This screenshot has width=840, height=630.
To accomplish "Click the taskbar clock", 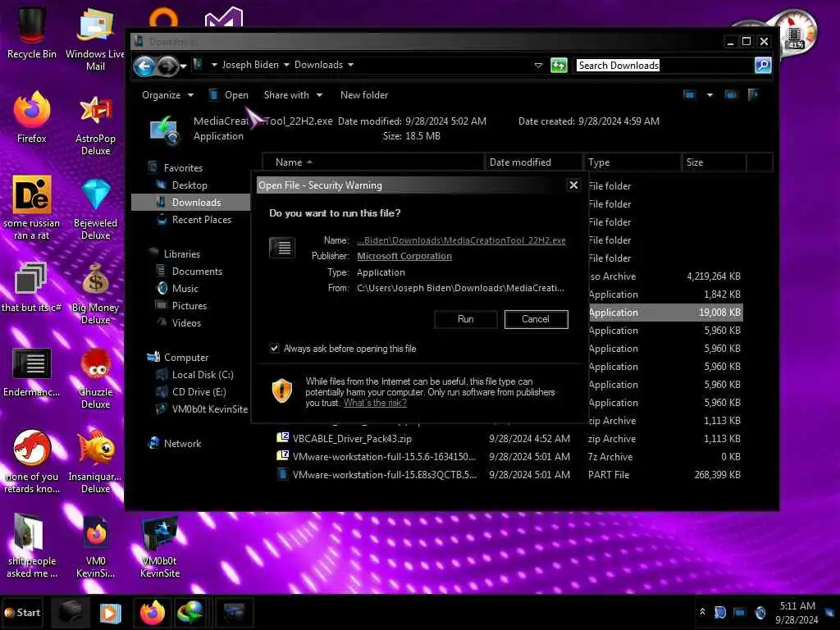I will click(797, 612).
